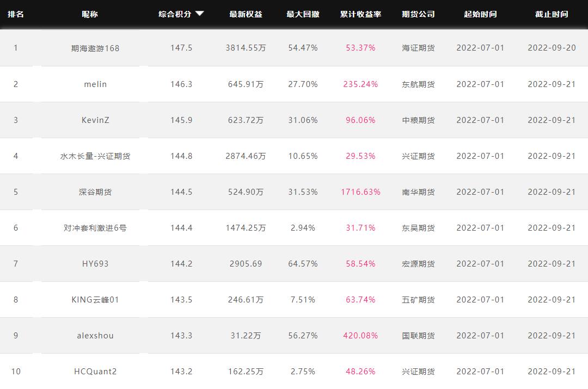Click futures company 中粮期货

(x=419, y=120)
